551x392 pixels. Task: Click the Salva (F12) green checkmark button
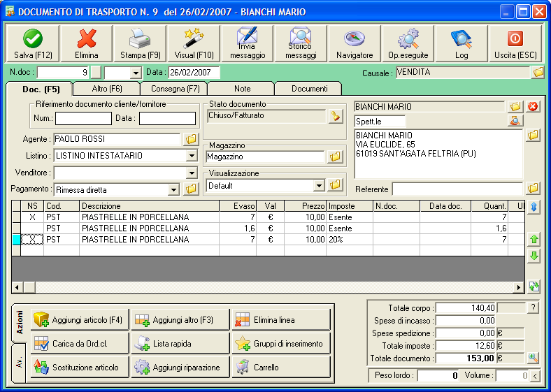[33, 43]
